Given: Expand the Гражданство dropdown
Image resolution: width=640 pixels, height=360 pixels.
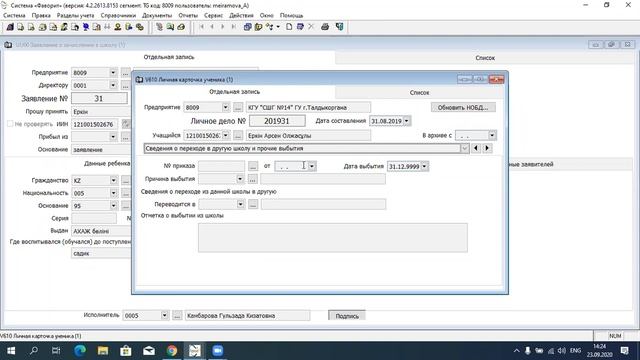Looking at the screenshot, I should pyautogui.click(x=113, y=180).
